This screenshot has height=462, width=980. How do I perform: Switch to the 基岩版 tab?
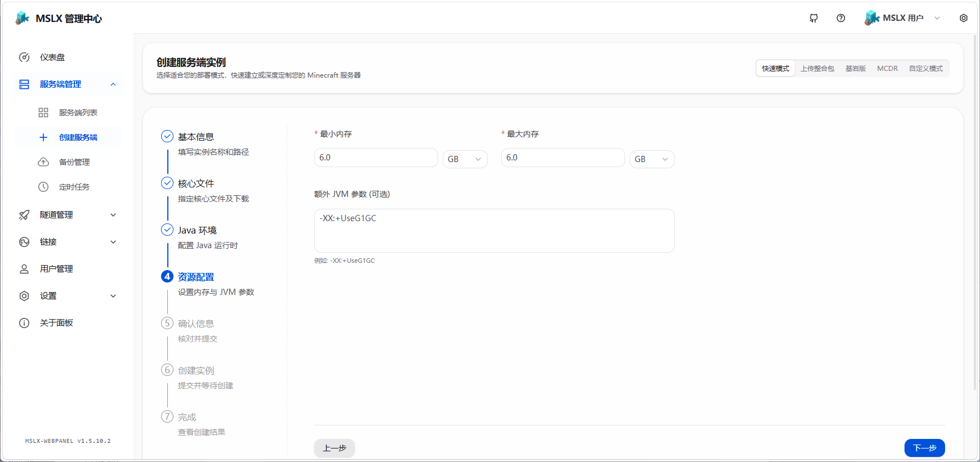[856, 69]
